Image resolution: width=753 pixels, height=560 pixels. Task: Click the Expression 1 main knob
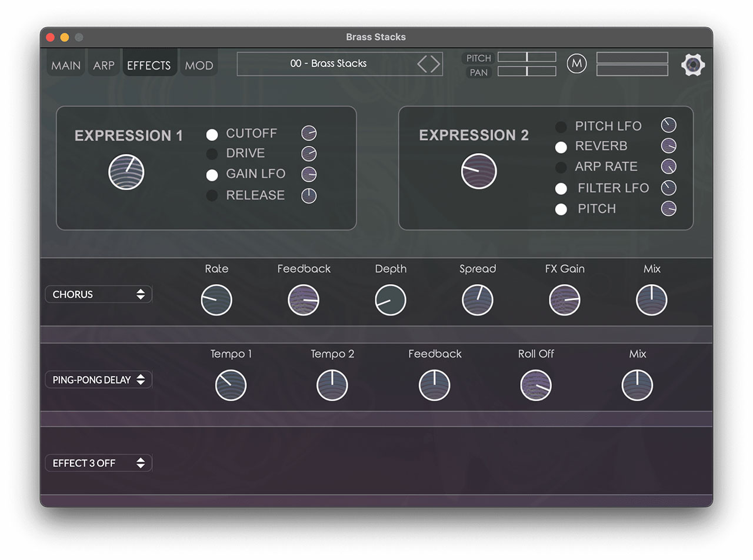click(x=126, y=172)
